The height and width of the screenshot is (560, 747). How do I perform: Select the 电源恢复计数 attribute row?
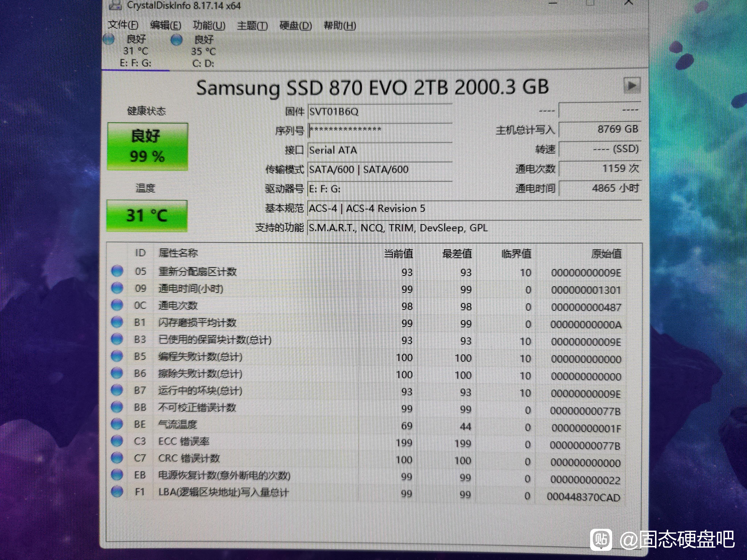coord(366,477)
